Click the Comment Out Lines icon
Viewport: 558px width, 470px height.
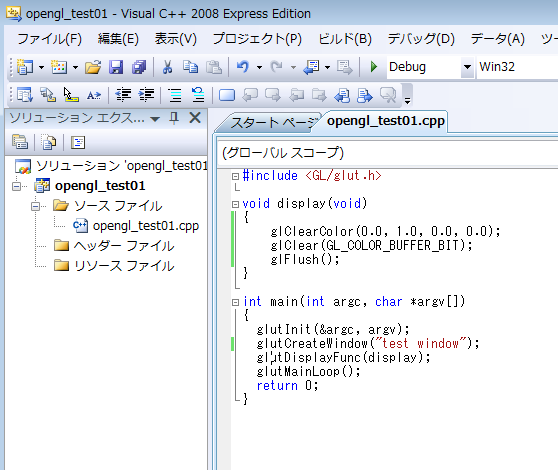tap(175, 95)
